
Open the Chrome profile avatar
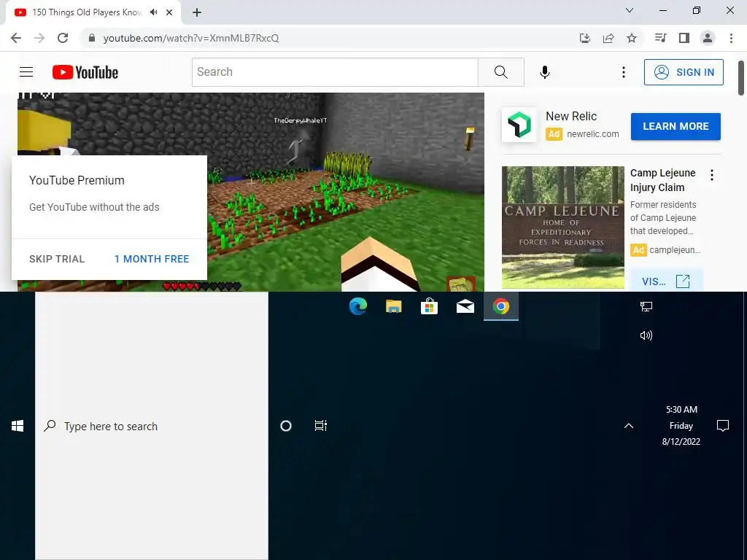point(708,38)
